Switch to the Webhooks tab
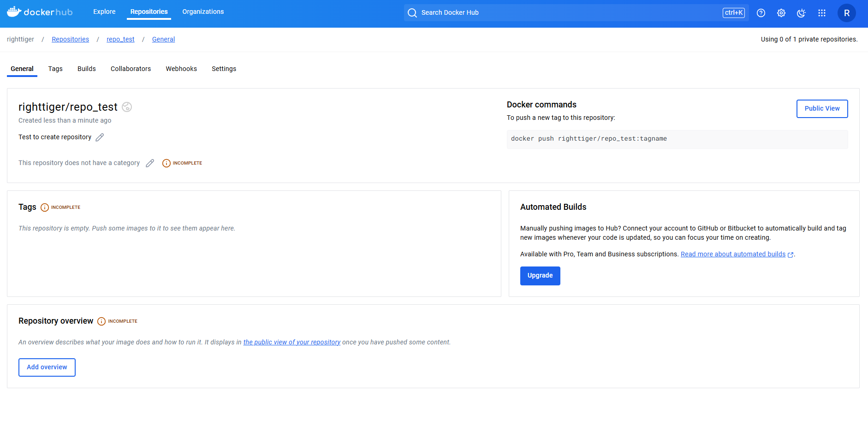868x438 pixels. pos(181,69)
